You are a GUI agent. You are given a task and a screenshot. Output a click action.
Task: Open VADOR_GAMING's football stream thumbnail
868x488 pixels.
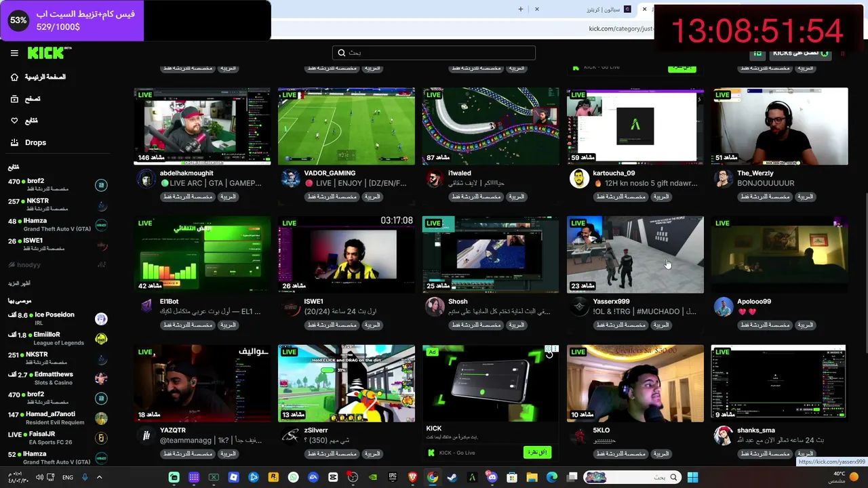pyautogui.click(x=347, y=126)
